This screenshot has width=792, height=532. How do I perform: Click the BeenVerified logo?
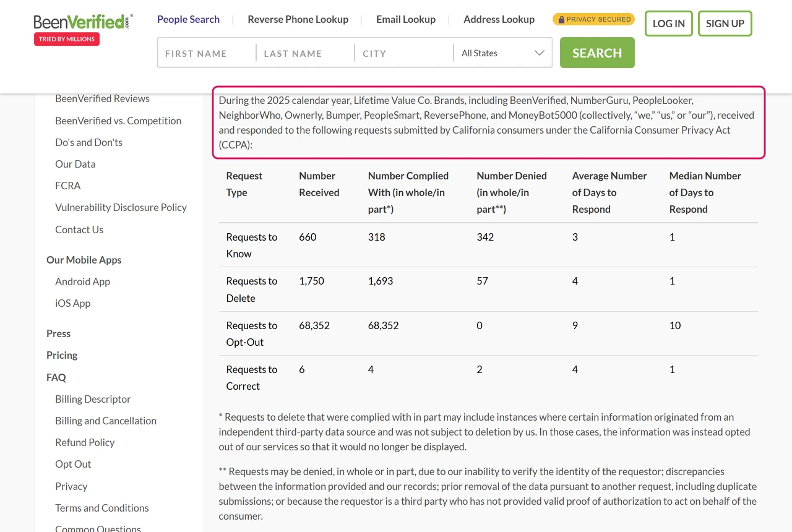(84, 22)
